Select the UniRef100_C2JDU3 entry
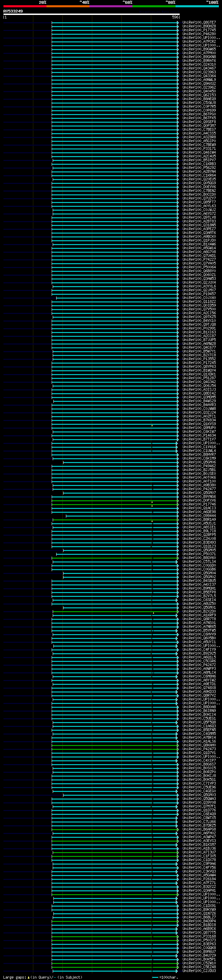 pyautogui.click(x=199, y=971)
